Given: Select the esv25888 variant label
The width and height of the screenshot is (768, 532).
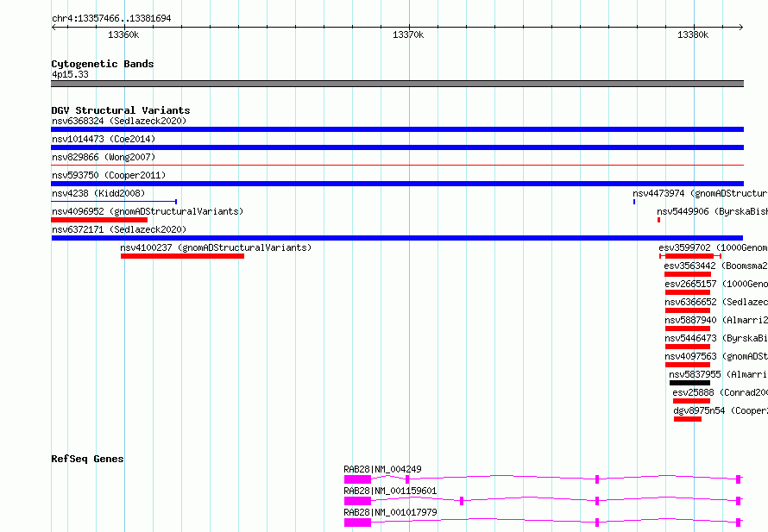Looking at the screenshot, I should pos(720,392).
